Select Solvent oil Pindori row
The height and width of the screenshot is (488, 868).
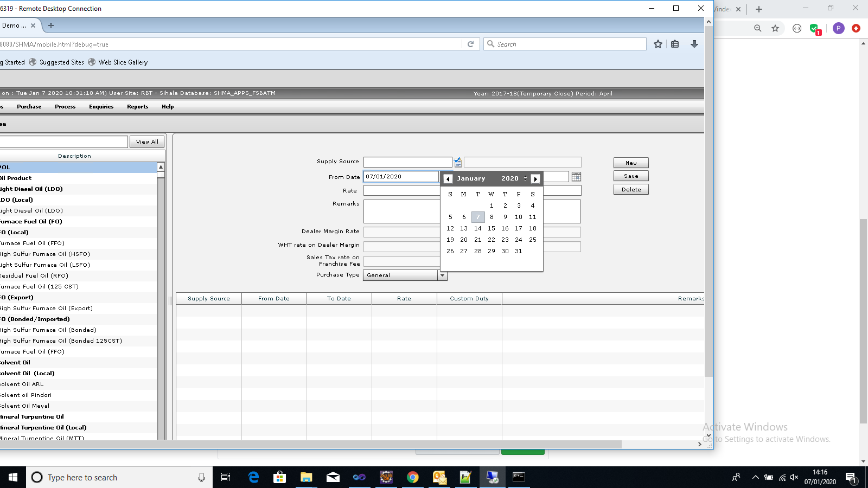[79, 395]
